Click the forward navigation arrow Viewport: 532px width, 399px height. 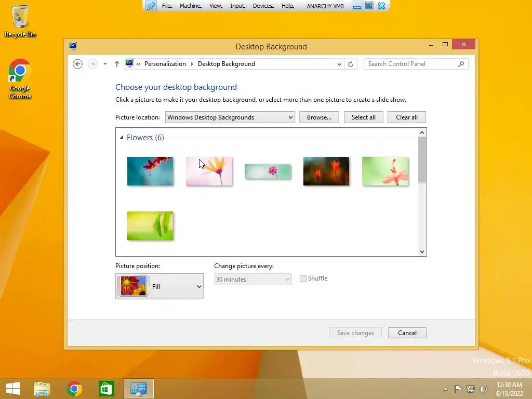click(92, 64)
